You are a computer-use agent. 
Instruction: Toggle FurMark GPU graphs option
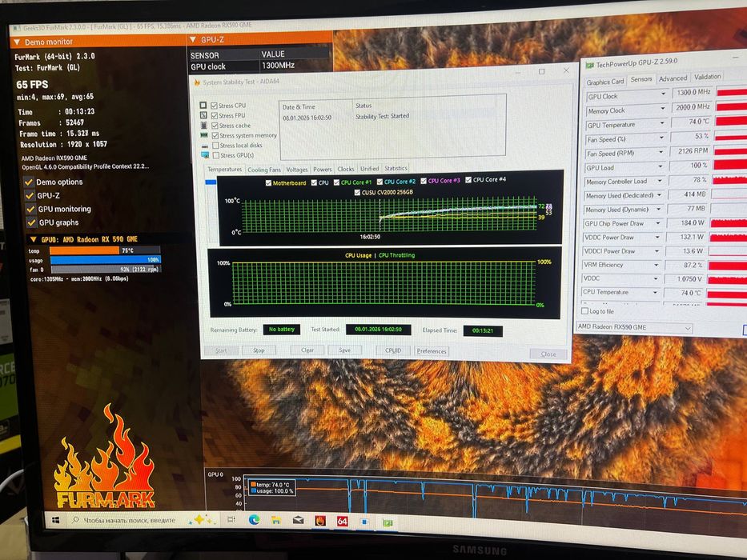(x=31, y=222)
